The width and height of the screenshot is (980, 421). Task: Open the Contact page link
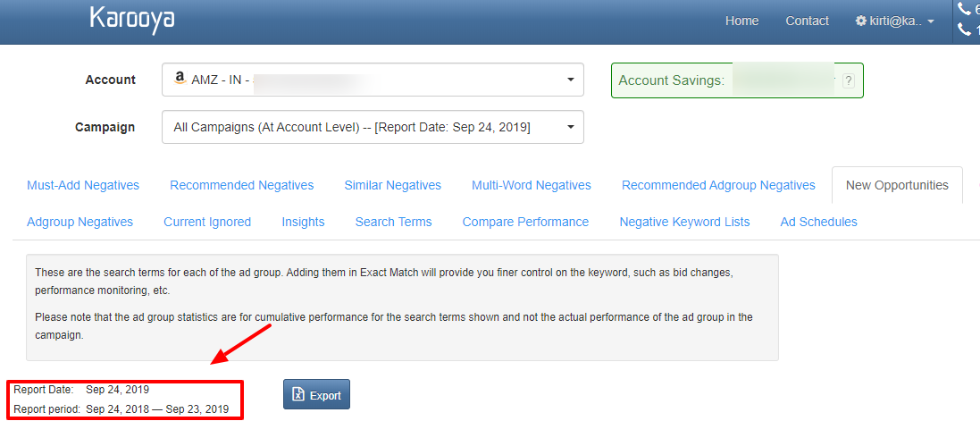tap(807, 21)
